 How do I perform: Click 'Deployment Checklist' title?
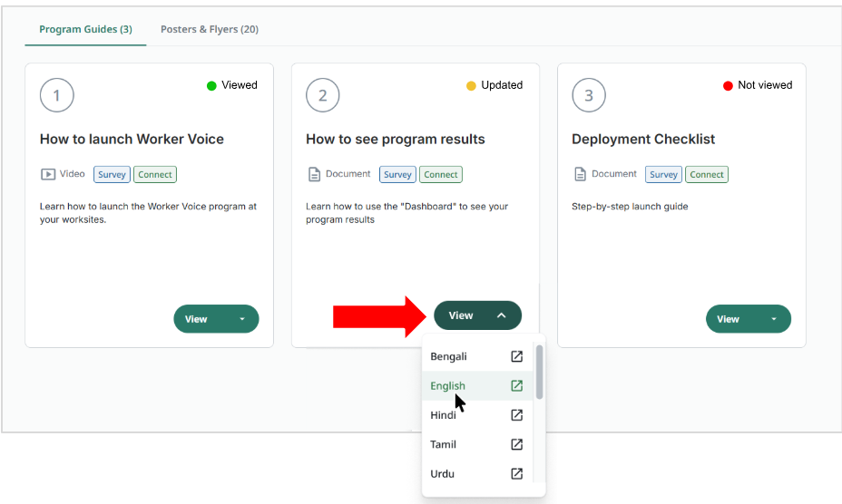tap(643, 139)
